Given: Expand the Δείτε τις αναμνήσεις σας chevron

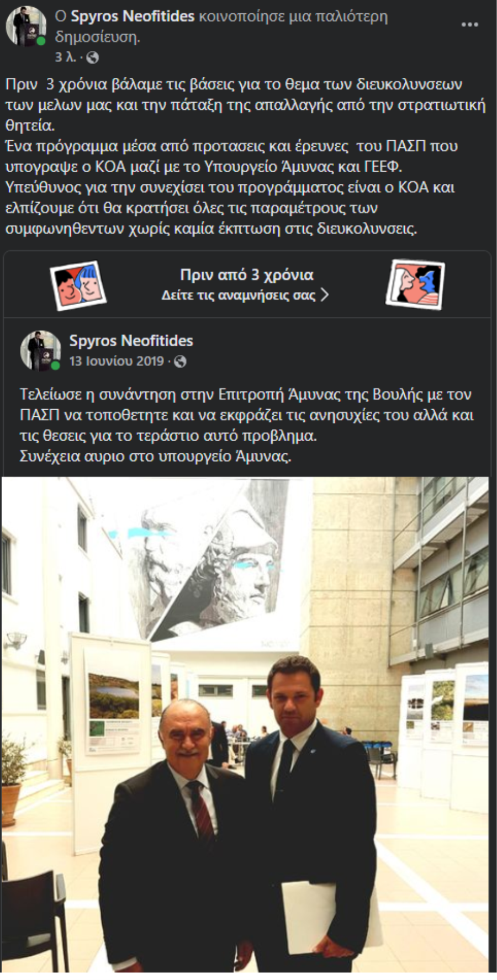Looking at the screenshot, I should point(325,295).
